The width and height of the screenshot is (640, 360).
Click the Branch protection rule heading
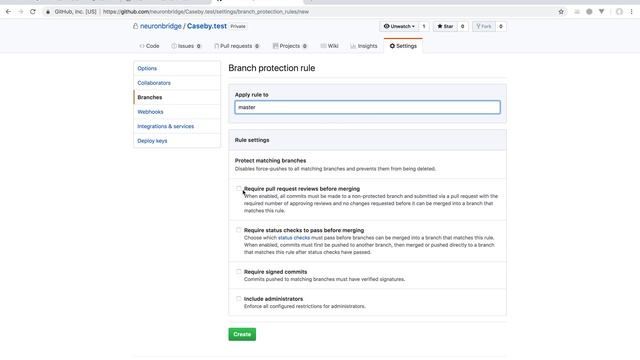point(271,68)
